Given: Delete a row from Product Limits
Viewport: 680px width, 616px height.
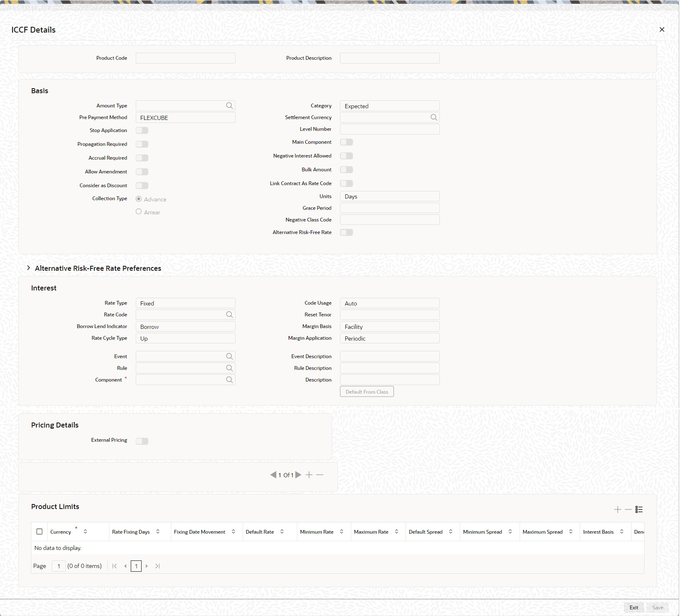Looking at the screenshot, I should [628, 509].
